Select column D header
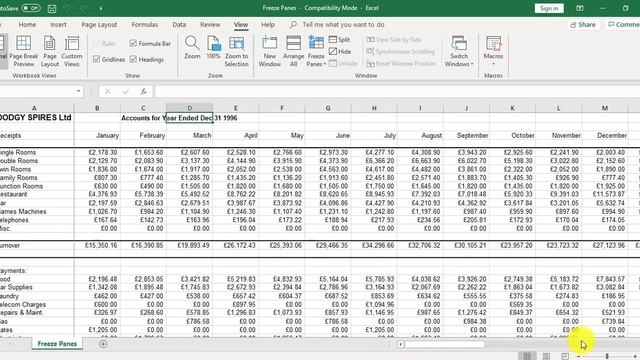This screenshot has width=640, height=360. pos(189,108)
